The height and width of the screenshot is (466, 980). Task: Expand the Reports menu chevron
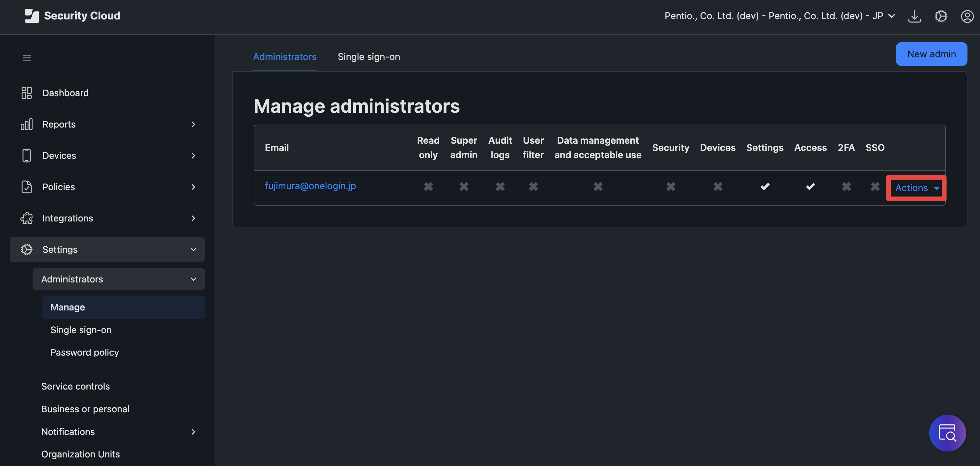(x=193, y=124)
